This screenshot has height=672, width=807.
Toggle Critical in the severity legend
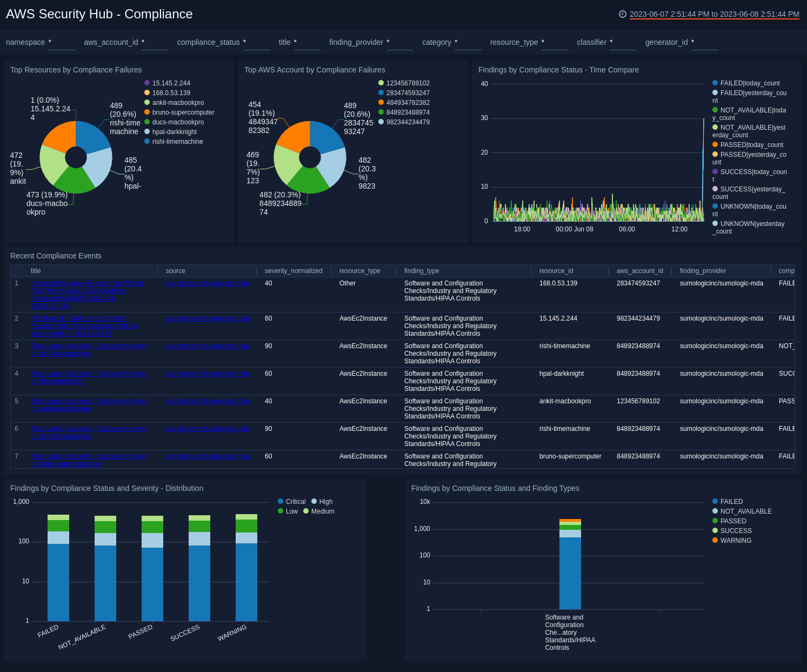tap(291, 502)
